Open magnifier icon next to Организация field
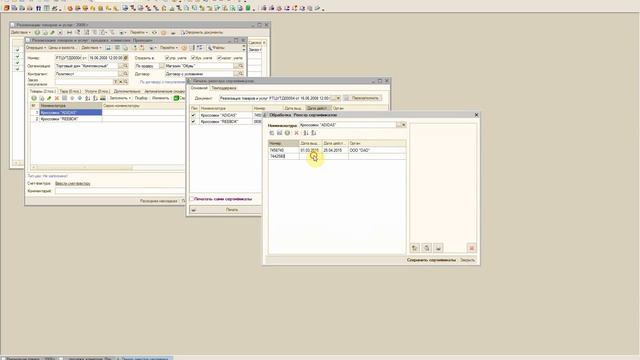Image resolution: width=640 pixels, height=360 pixels. 125,66
